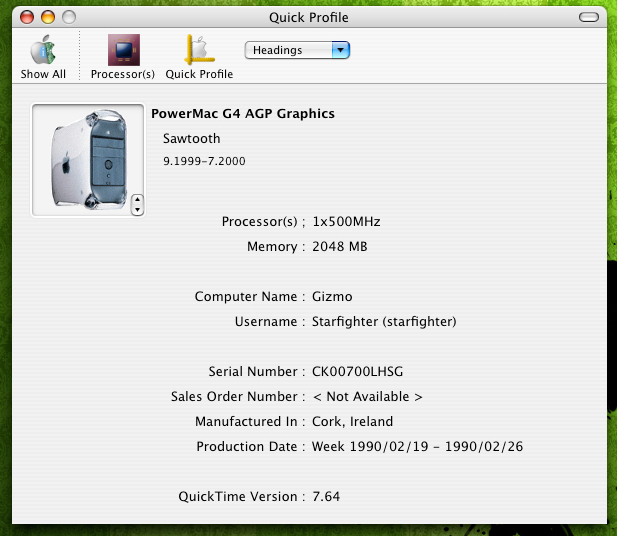Click the inactive zoom button
Viewport: 617px width, 536px height.
(x=69, y=17)
